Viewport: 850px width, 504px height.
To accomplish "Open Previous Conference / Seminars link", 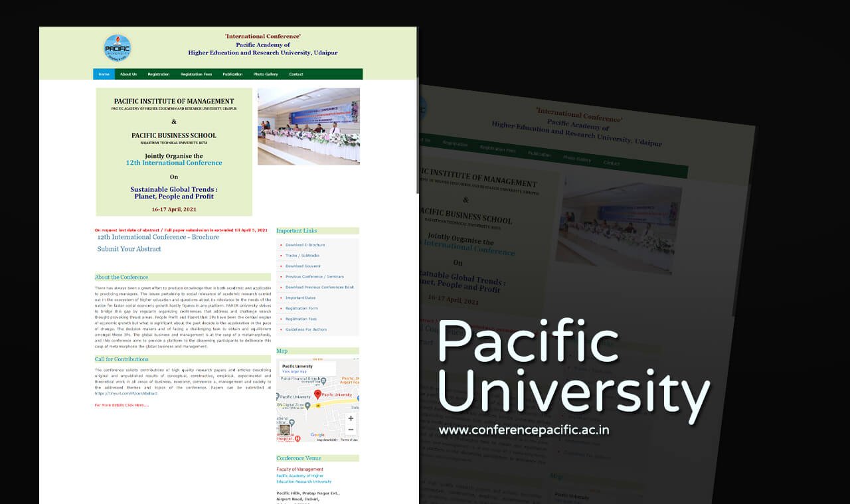I will click(x=315, y=276).
